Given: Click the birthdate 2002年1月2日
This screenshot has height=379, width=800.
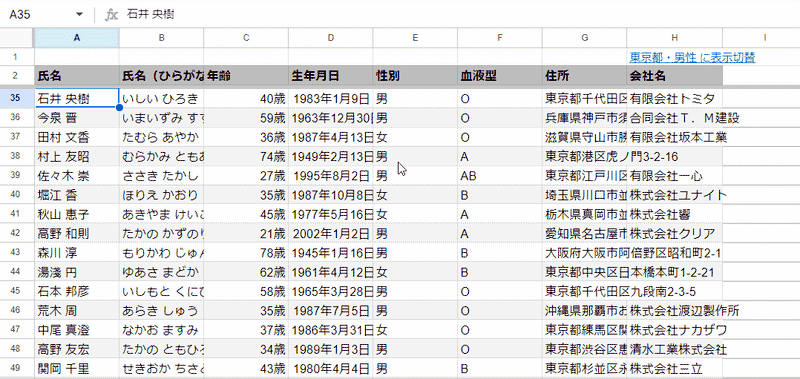Looking at the screenshot, I should point(331,234).
